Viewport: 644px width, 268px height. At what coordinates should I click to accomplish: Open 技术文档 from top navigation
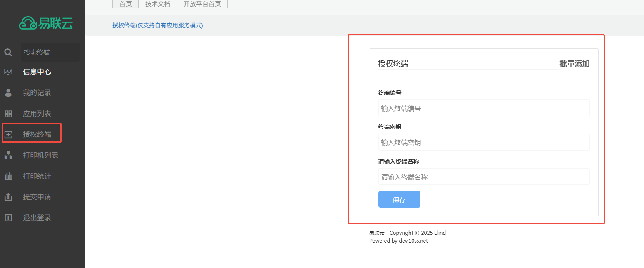click(158, 4)
